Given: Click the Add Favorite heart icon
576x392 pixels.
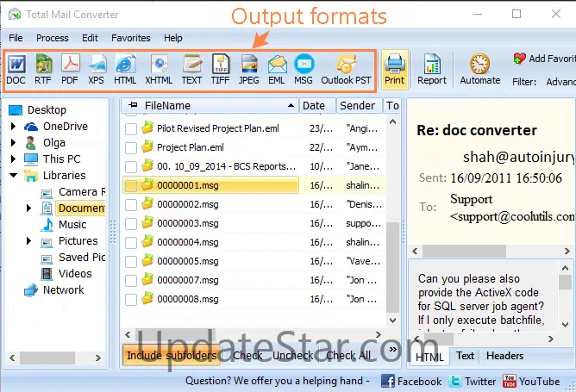Looking at the screenshot, I should click(519, 59).
